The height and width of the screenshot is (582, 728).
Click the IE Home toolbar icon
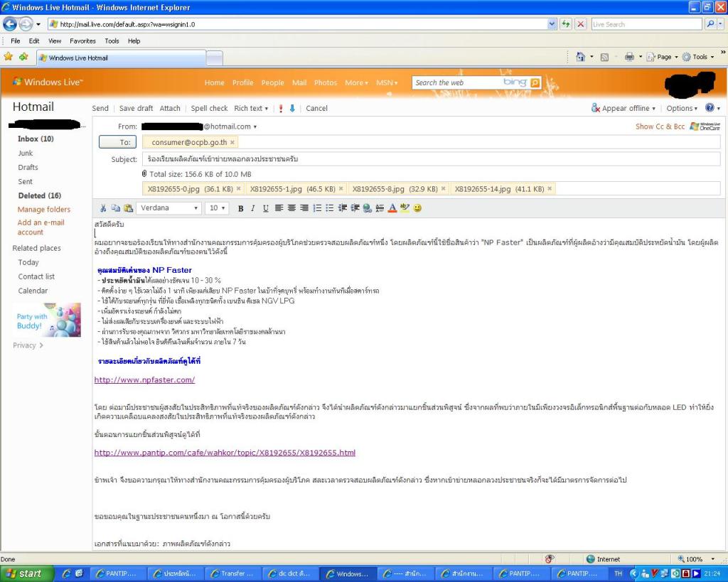click(x=580, y=57)
